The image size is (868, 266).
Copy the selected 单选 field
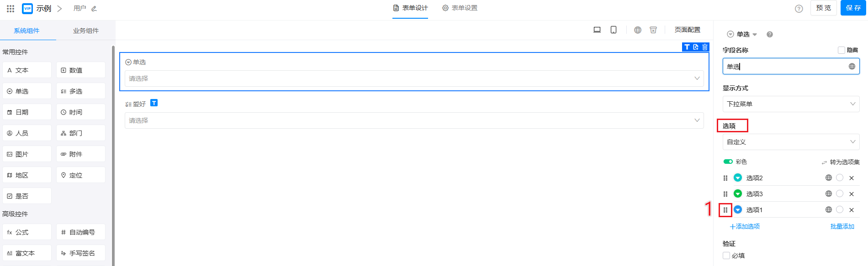coord(696,47)
